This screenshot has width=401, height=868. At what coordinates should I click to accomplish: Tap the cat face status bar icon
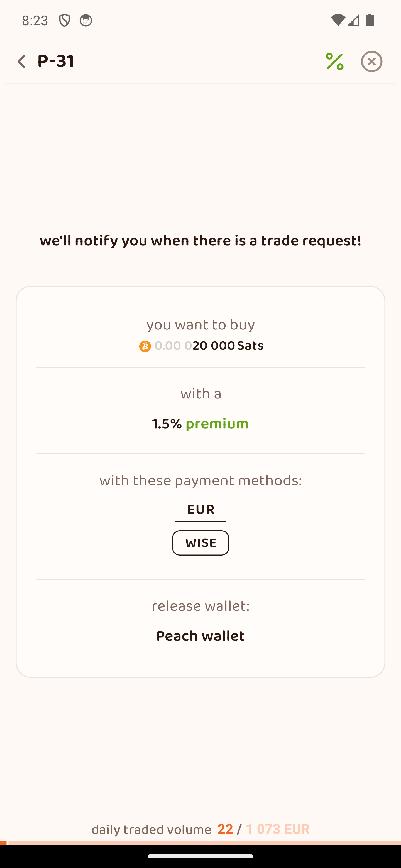coord(86,21)
